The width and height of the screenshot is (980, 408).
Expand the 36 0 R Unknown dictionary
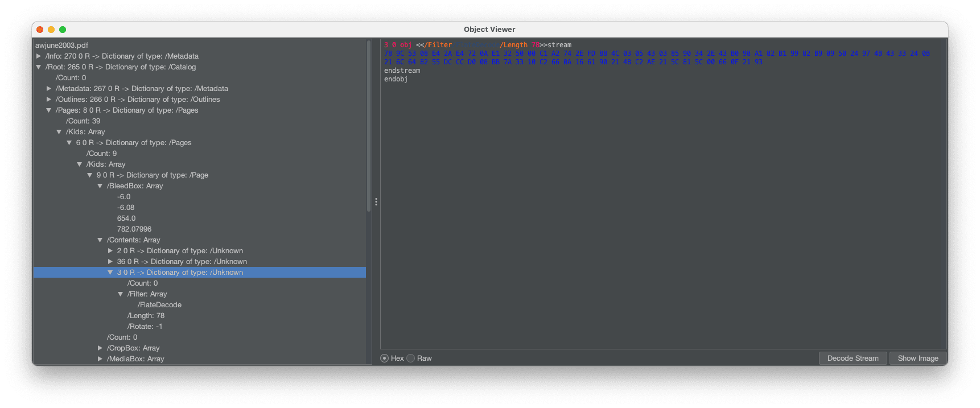[x=110, y=262]
